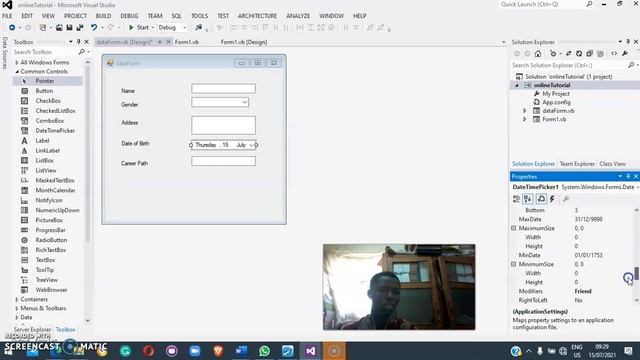Click Save All toolbar icon
The image size is (640, 360).
tap(80, 27)
